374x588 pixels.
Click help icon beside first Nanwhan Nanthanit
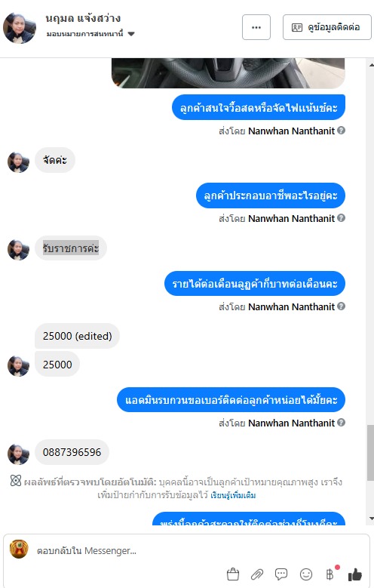341,130
